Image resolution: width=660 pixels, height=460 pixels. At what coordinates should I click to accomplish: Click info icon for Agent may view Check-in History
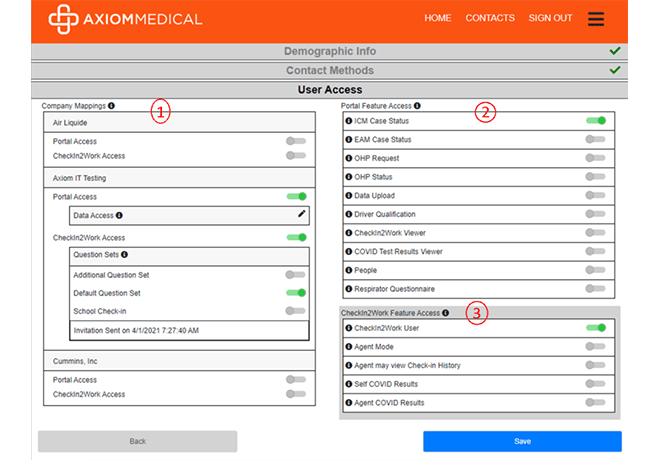coord(349,366)
